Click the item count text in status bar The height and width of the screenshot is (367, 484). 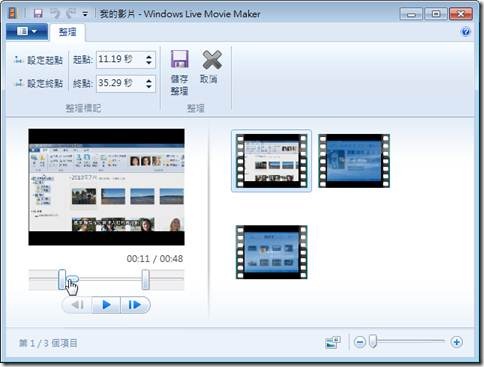pyautogui.click(x=48, y=343)
